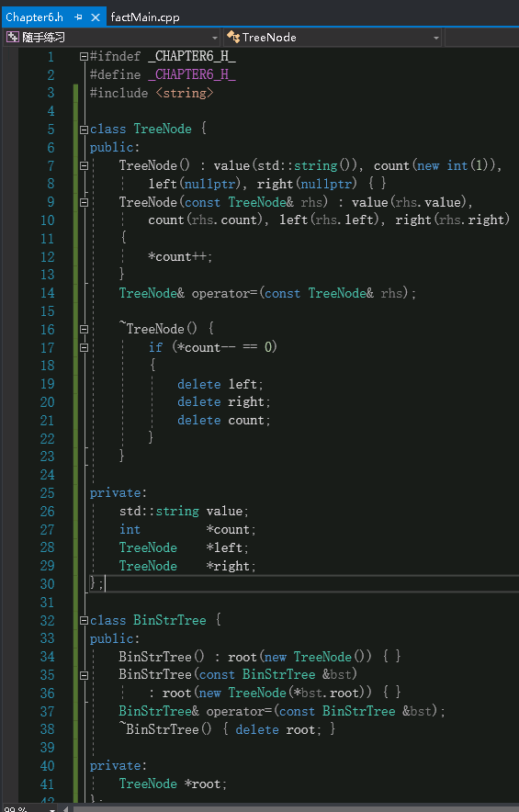This screenshot has width=519, height=812.
Task: Collapse the TreeNode() constructor on line 7
Action: (x=84, y=165)
